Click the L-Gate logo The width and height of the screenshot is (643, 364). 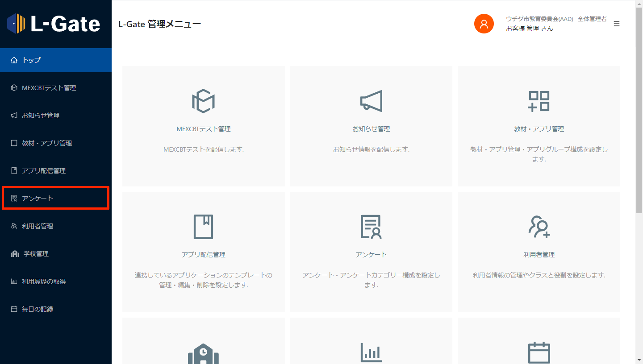(54, 24)
